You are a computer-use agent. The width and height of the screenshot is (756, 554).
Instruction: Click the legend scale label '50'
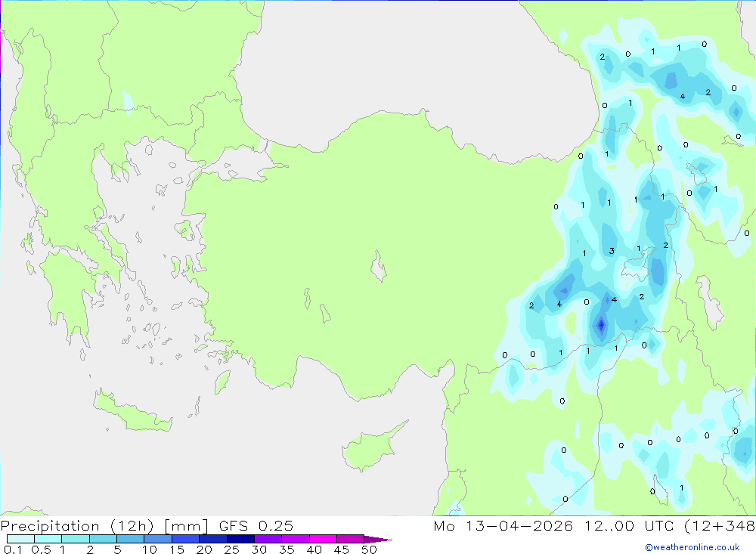pos(369,549)
